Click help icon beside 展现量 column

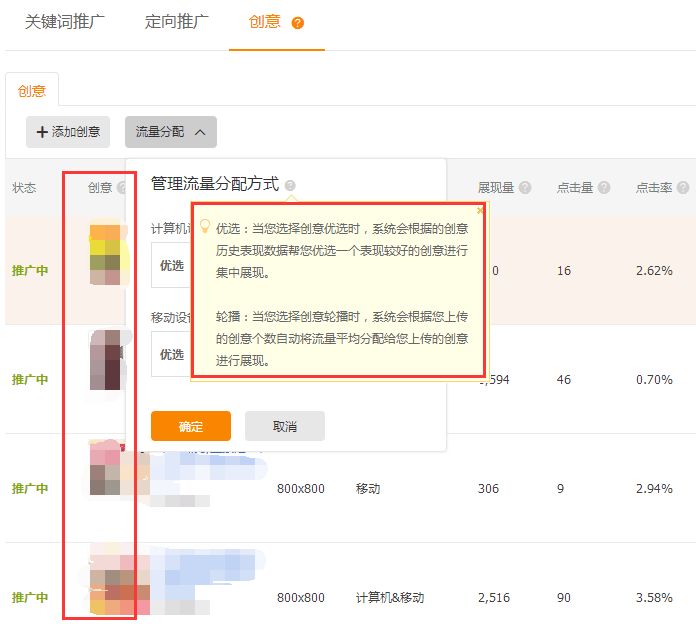click(525, 188)
